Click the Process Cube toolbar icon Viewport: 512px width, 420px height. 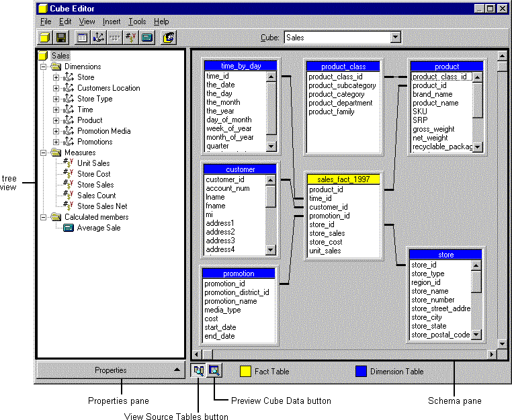pos(169,38)
